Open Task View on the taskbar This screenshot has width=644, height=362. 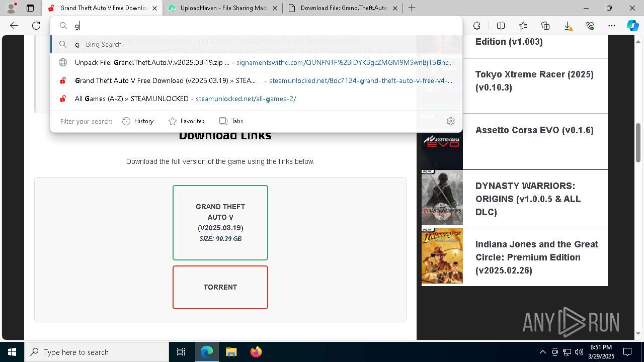tap(182, 352)
